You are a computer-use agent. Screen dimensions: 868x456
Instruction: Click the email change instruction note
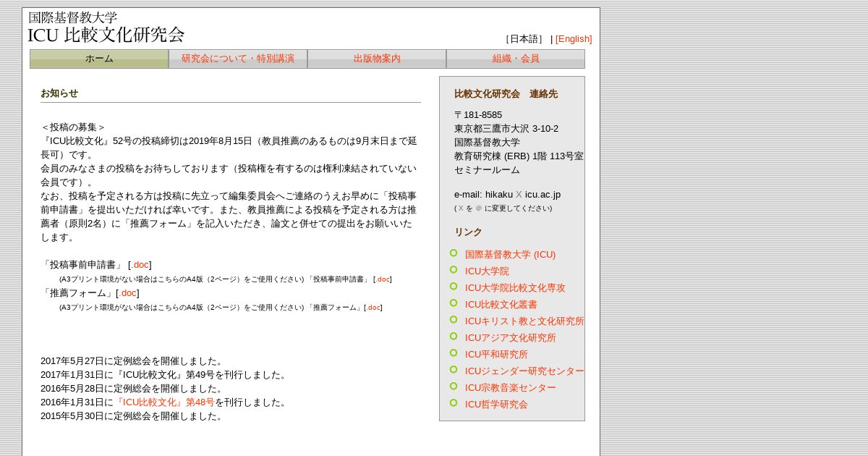[x=503, y=208]
